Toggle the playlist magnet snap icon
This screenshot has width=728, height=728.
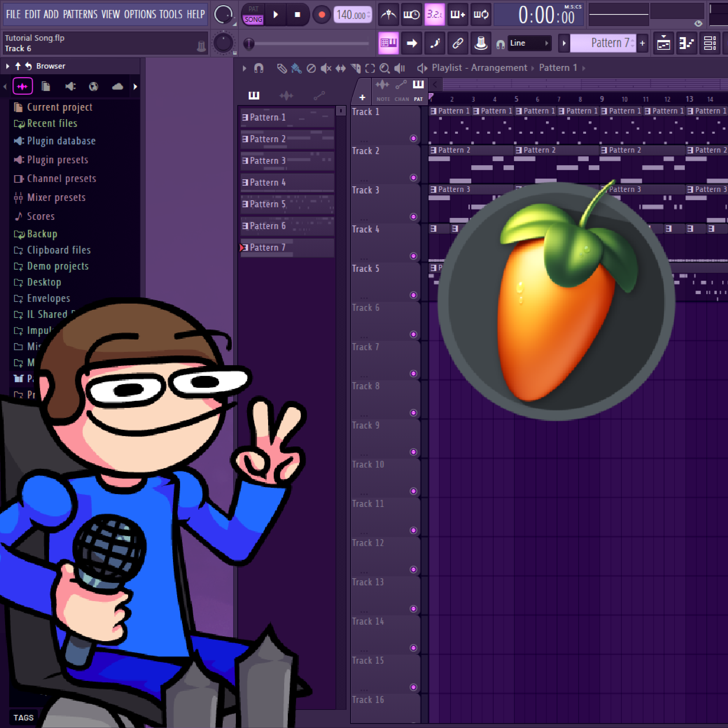coord(258,68)
